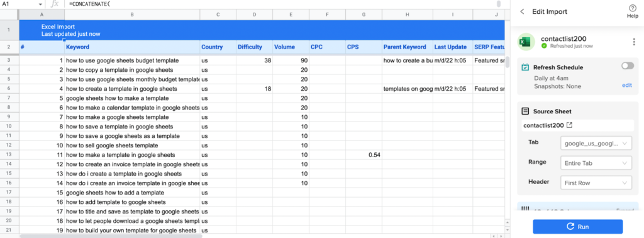The image size is (644, 238).
Task: Select column B header
Action: pos(132,15)
